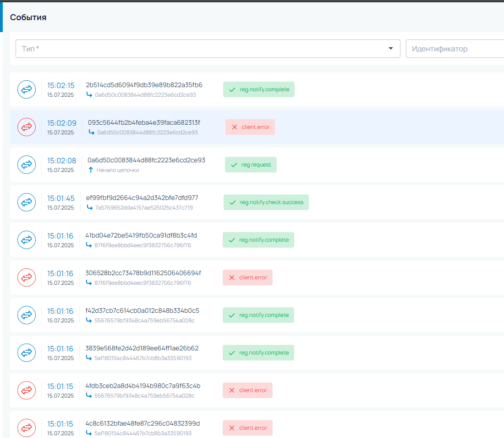Follow parent link under 2b514cd5d6094f9db39e89b822a35fb6
The width and height of the screenshot is (504, 438).
coord(145,95)
